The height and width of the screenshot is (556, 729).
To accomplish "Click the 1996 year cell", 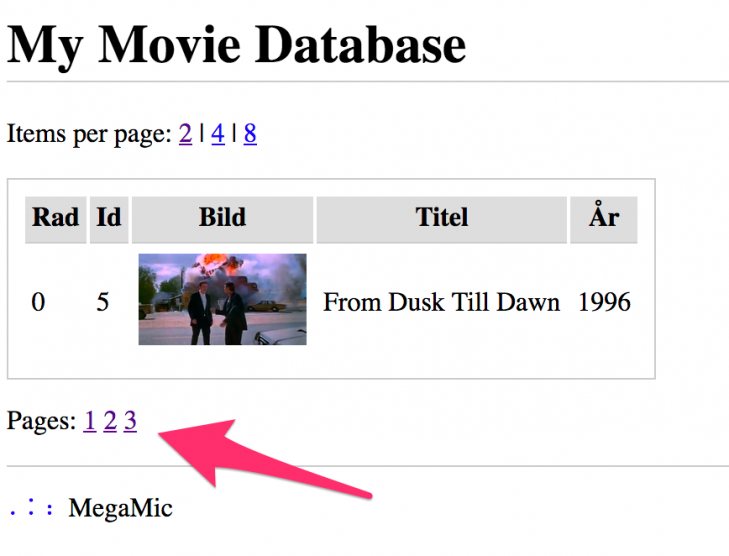I will [x=604, y=302].
